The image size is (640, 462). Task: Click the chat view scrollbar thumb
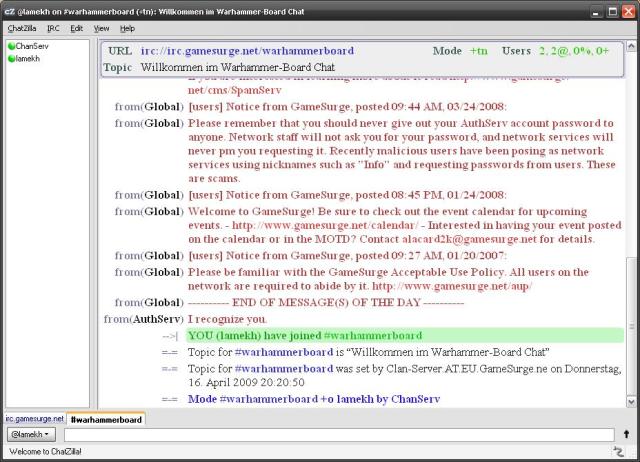tap(631, 327)
